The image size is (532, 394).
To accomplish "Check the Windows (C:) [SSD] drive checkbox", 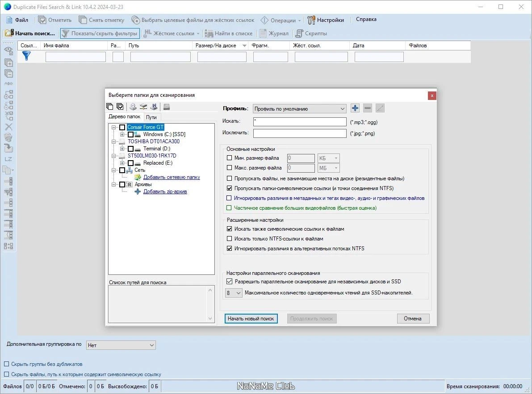I will pos(130,134).
